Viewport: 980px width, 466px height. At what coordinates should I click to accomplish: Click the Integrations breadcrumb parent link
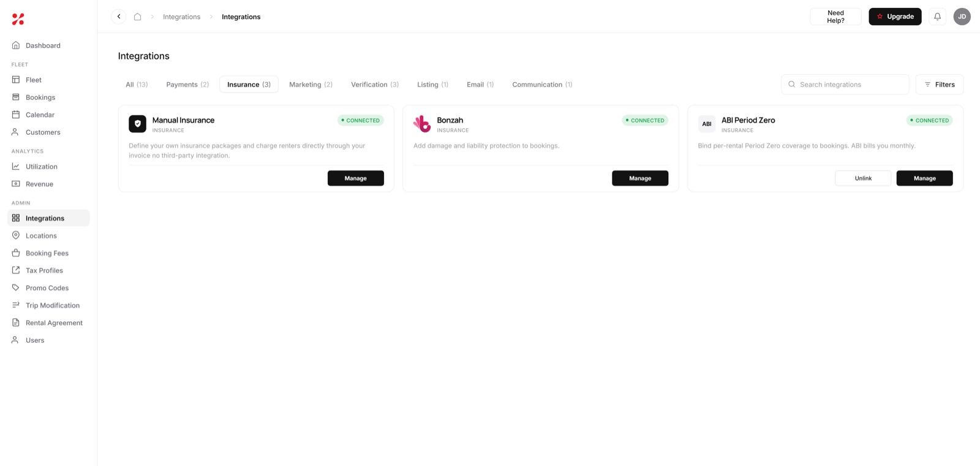(x=181, y=17)
